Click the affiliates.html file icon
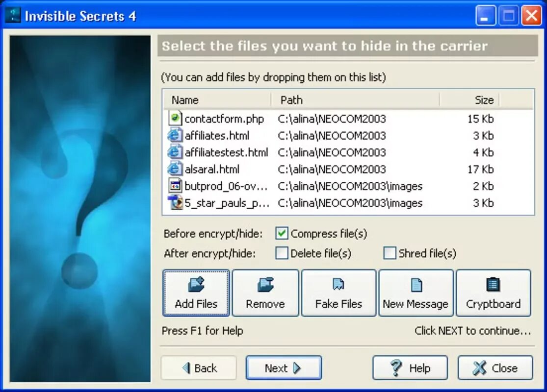The width and height of the screenshot is (547, 392). [175, 135]
